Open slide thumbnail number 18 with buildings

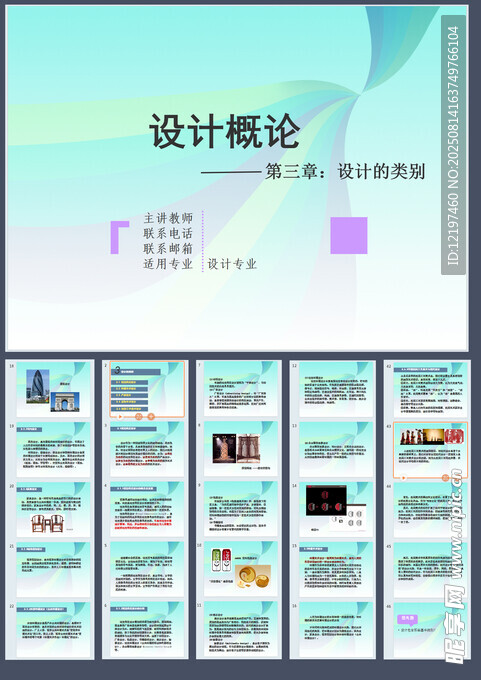pyautogui.click(x=53, y=389)
